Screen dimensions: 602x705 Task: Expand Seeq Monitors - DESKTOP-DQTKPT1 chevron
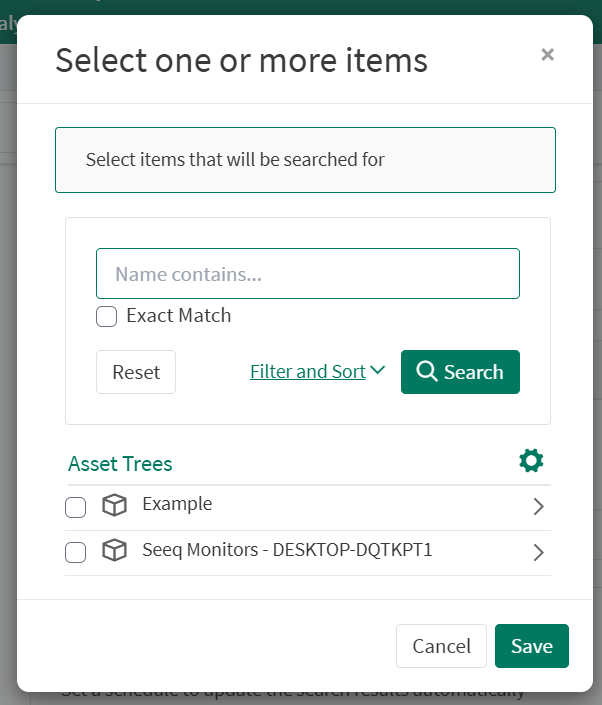538,552
